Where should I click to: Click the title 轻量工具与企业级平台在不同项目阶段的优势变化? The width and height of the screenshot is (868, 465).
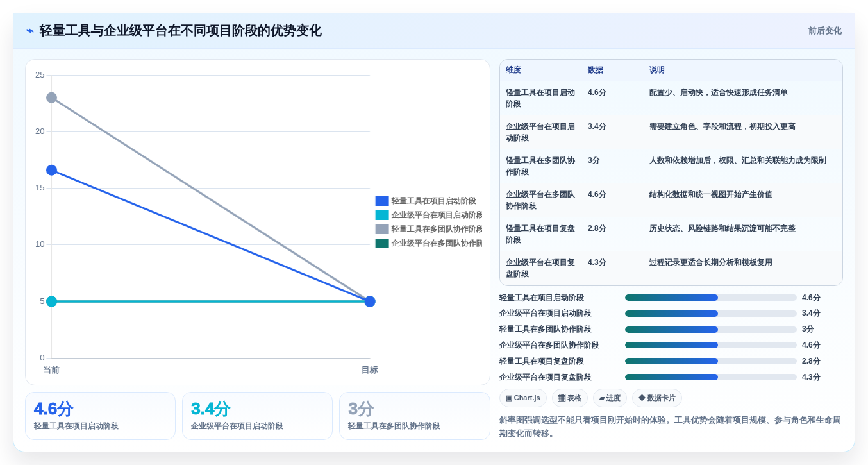pyautogui.click(x=181, y=31)
